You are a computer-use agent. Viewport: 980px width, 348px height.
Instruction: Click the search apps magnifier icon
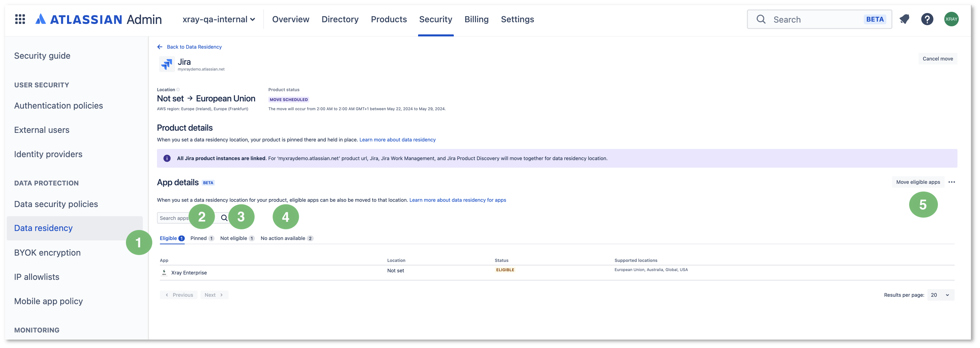(x=224, y=218)
